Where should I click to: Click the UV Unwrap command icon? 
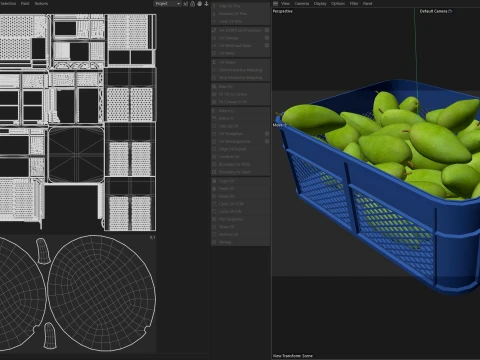[x=214, y=38]
